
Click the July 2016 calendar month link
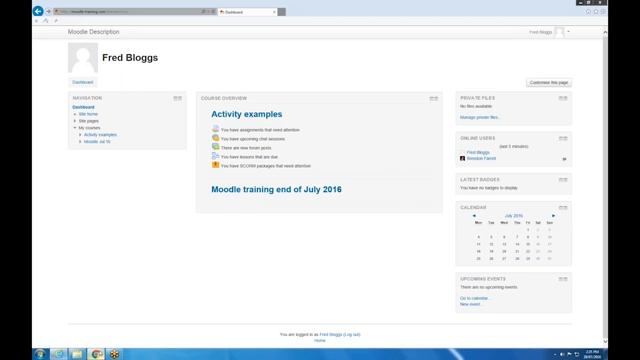[513, 216]
